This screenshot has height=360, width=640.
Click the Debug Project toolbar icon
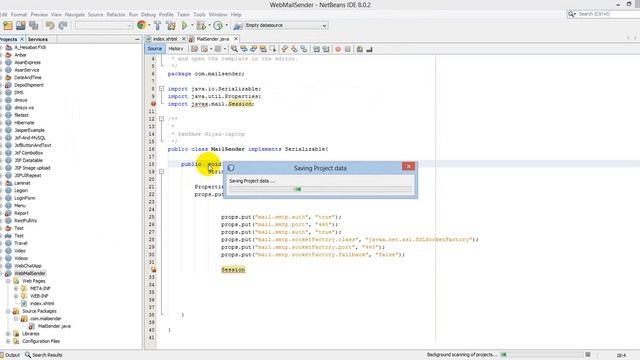pos(200,25)
